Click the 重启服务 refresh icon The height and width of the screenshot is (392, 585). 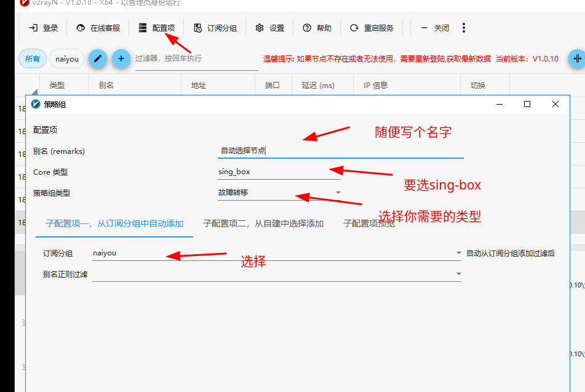point(354,28)
